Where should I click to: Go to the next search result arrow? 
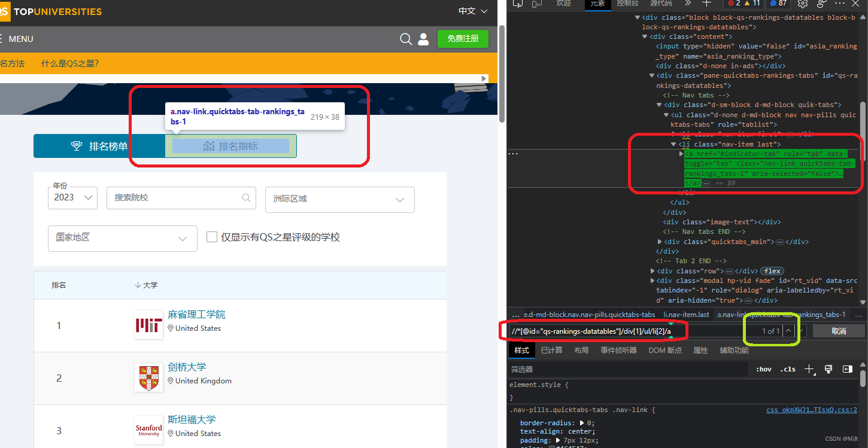(x=802, y=330)
